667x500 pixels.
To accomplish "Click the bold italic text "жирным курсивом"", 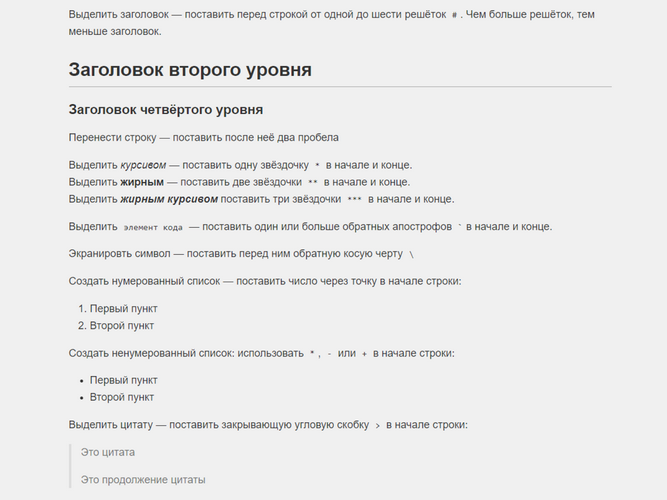I will point(169,199).
